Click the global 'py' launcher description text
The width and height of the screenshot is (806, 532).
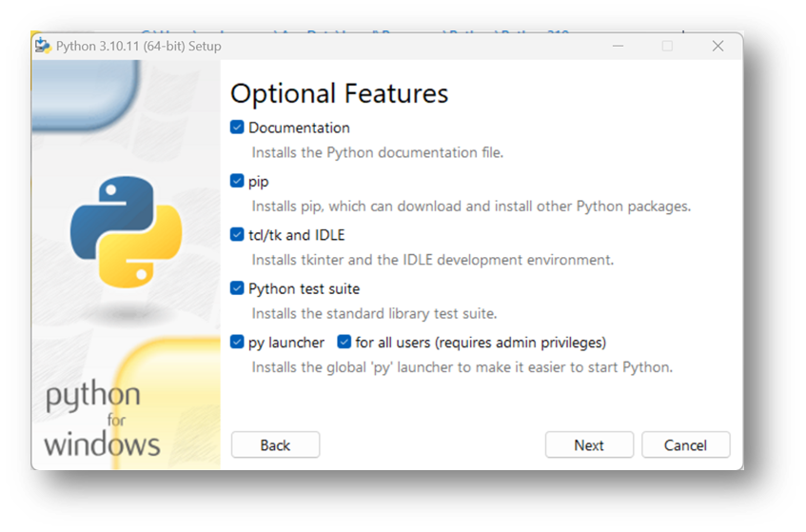pyautogui.click(x=462, y=367)
